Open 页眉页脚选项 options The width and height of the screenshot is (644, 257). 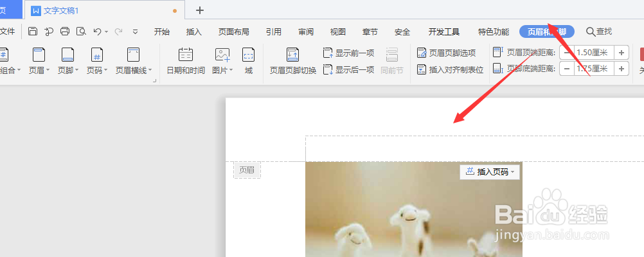tap(447, 53)
